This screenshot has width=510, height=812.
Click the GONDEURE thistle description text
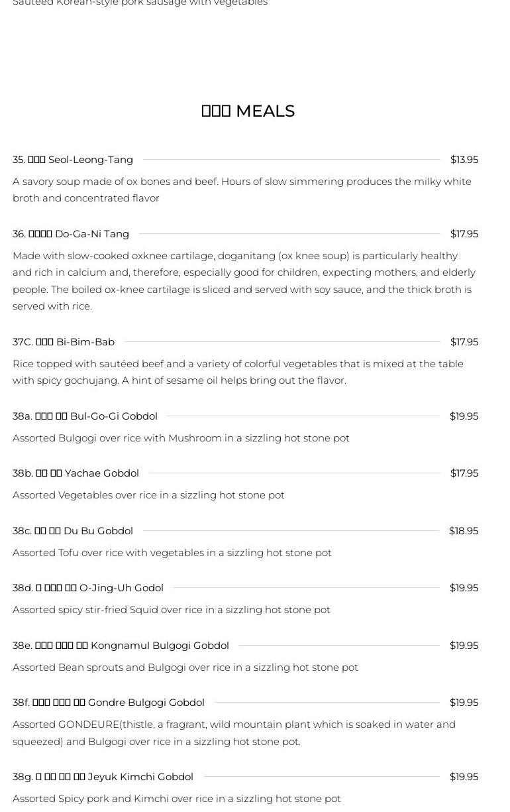click(234, 733)
